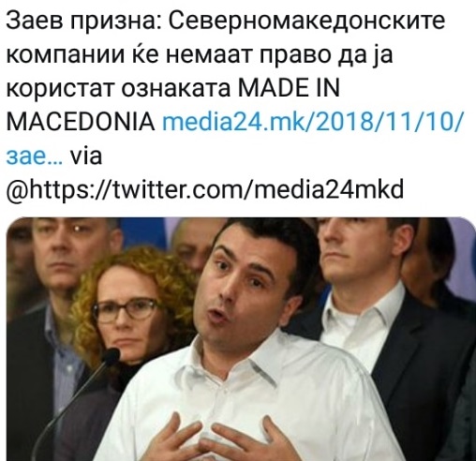This screenshot has width=476, height=461.
Task: Click the @https://twitter.com/media24mkd mention text
Action: pos(205,190)
